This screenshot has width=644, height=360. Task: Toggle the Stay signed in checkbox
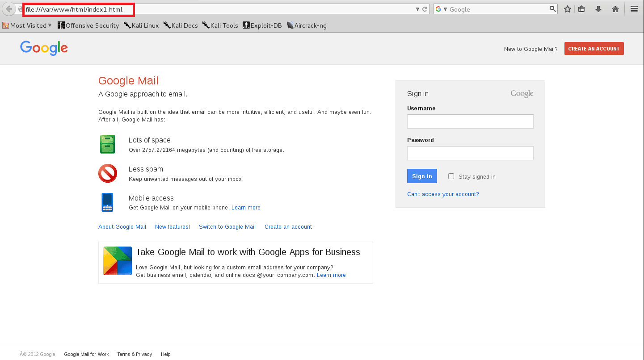tap(451, 176)
